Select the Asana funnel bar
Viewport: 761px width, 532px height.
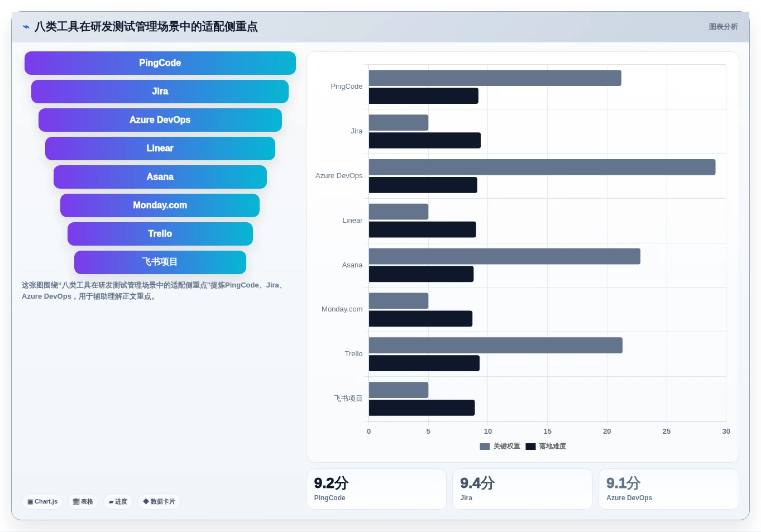coord(160,177)
